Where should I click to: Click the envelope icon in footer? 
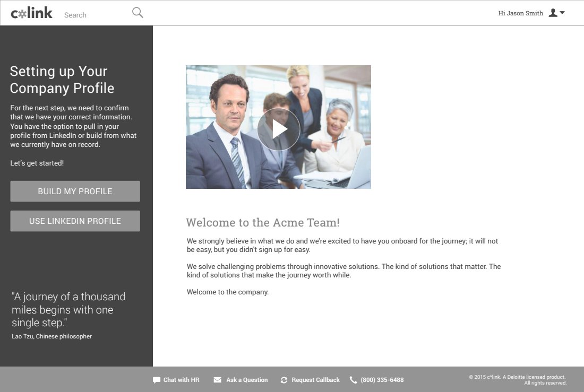[217, 380]
